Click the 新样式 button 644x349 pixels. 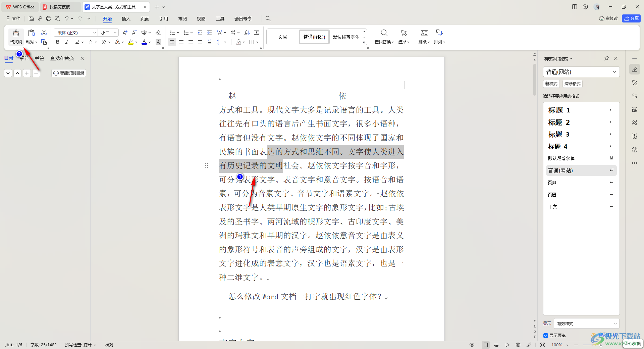(551, 84)
